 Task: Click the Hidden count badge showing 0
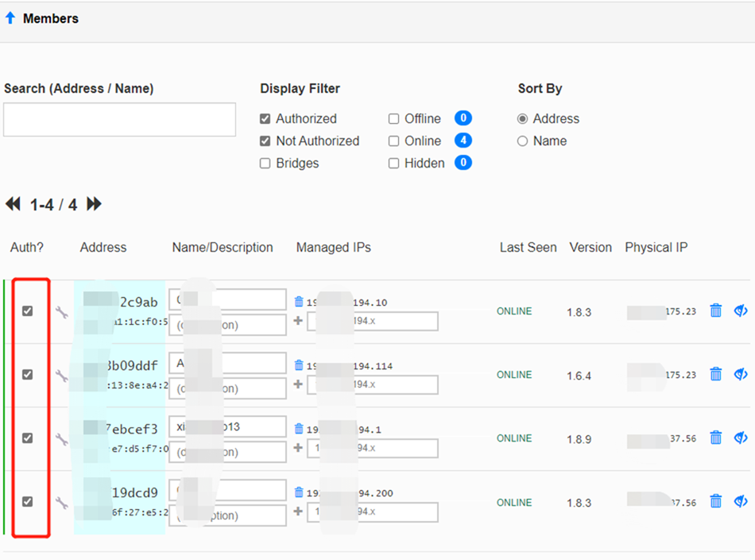coord(463,163)
